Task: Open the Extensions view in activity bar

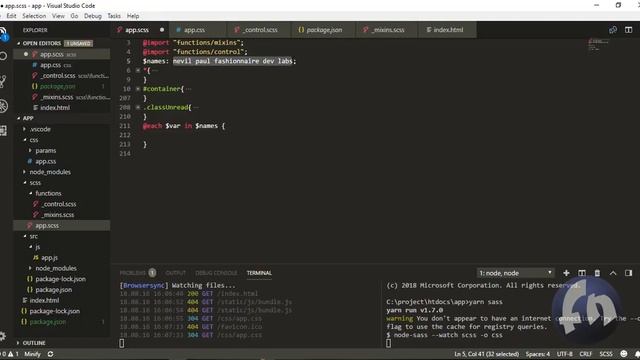Action: click(x=3, y=131)
